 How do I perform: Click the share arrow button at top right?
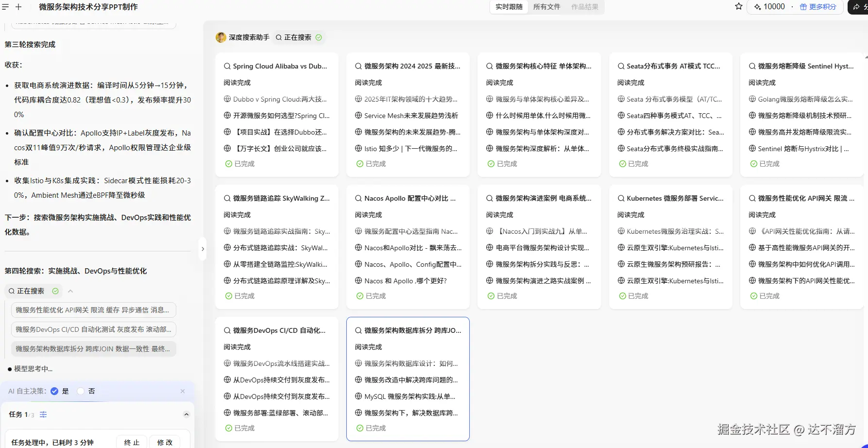[x=856, y=7]
